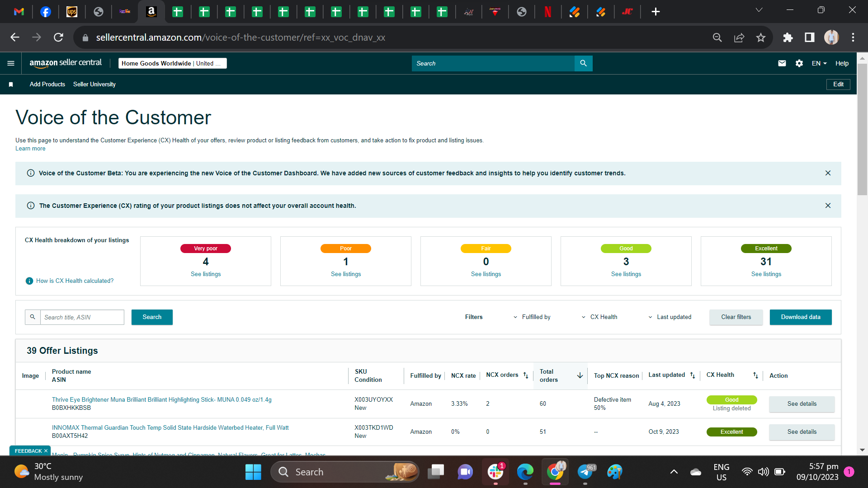Open a new browser tab

(x=656, y=12)
